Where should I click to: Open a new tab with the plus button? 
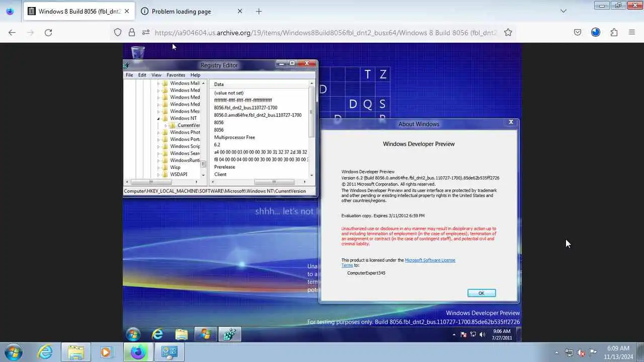pos(259,11)
